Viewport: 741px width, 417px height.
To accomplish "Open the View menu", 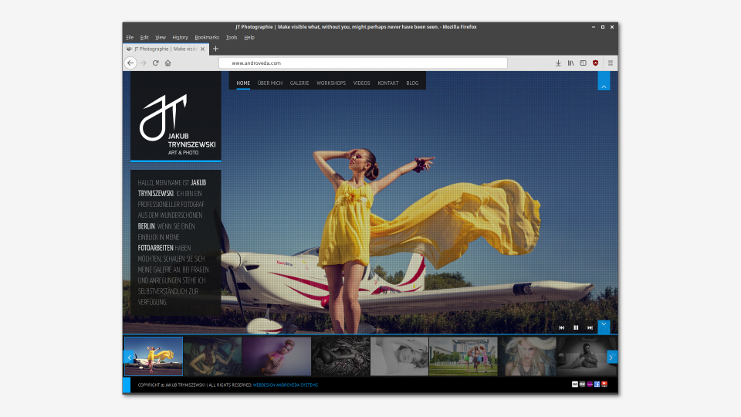I will pyautogui.click(x=161, y=37).
